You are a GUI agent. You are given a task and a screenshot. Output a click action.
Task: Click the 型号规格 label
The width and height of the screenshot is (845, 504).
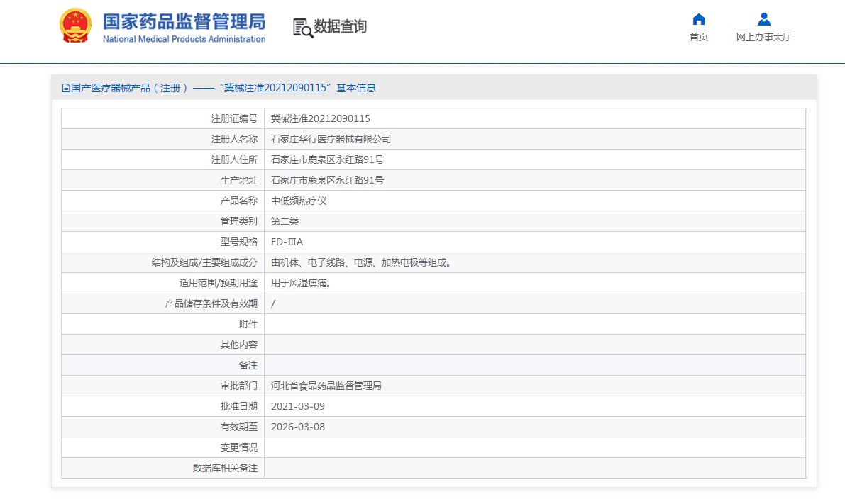coord(238,242)
